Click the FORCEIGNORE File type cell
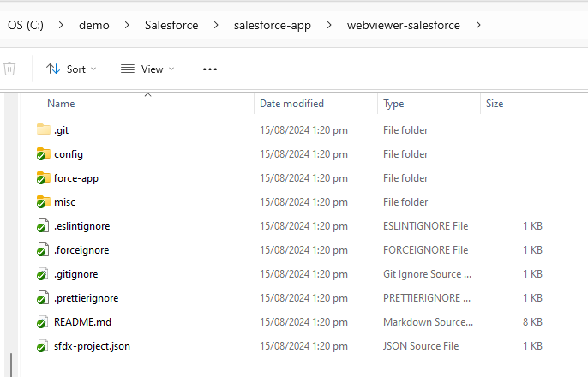 pyautogui.click(x=426, y=250)
